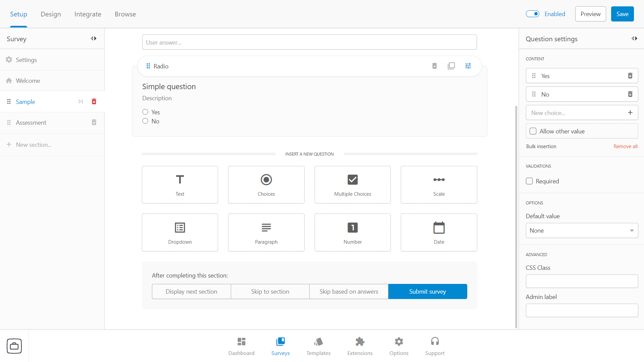Collapse the Question settings panel
Image resolution: width=644 pixels, height=362 pixels.
pos(634,39)
